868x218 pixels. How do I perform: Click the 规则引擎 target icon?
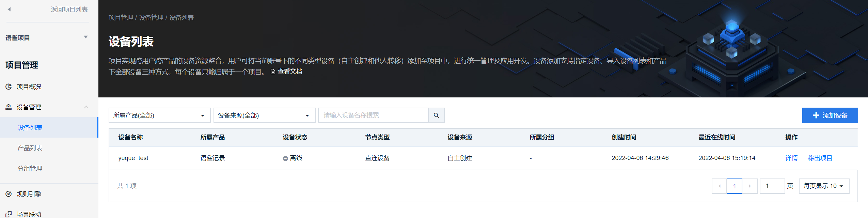pos(9,194)
